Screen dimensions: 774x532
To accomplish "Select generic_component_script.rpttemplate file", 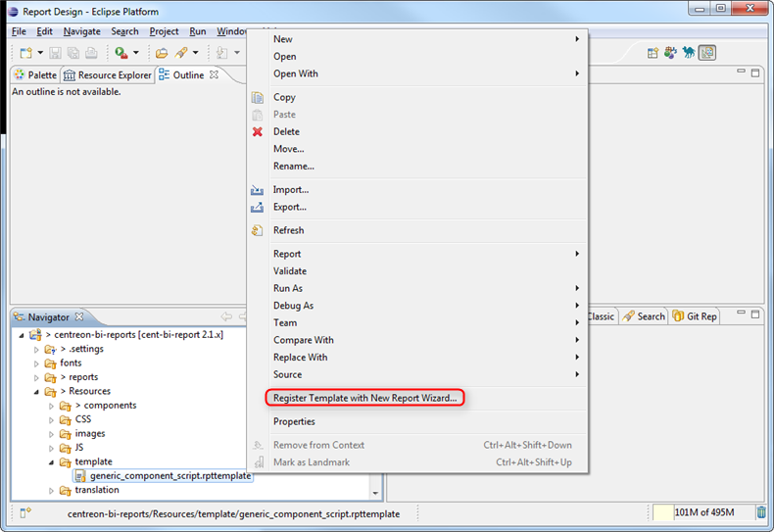I will coord(169,476).
